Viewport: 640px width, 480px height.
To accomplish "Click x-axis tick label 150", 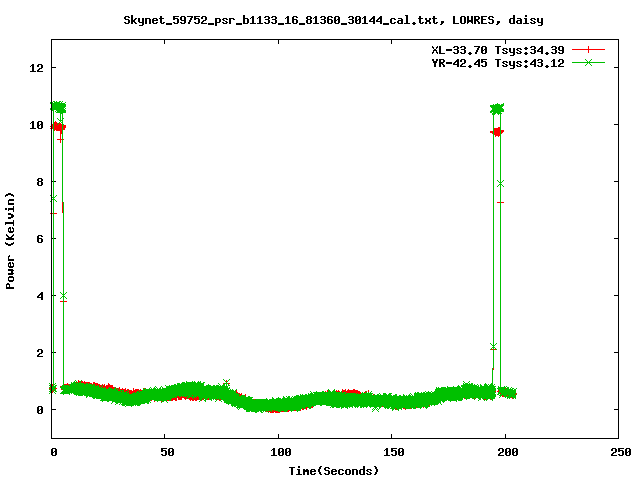I will click(393, 452).
